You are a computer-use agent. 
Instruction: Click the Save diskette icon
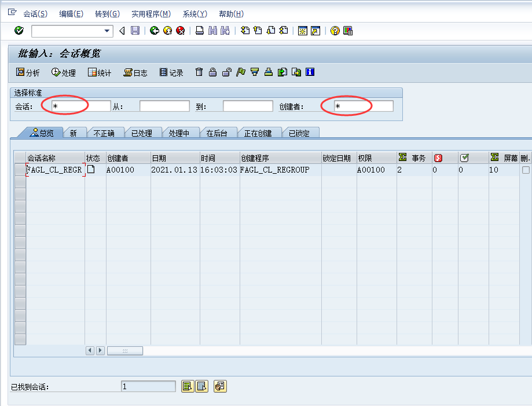135,31
